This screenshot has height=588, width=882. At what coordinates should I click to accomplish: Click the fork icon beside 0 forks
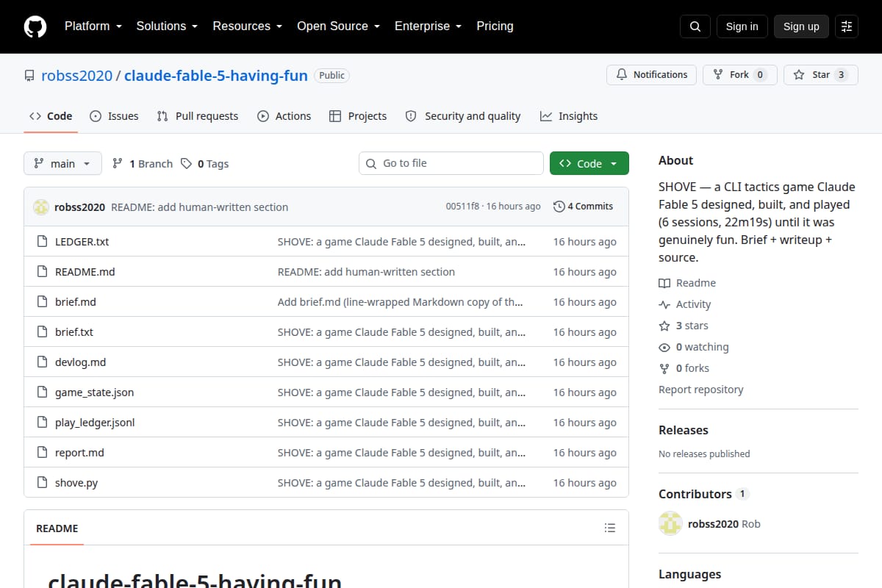pyautogui.click(x=664, y=368)
